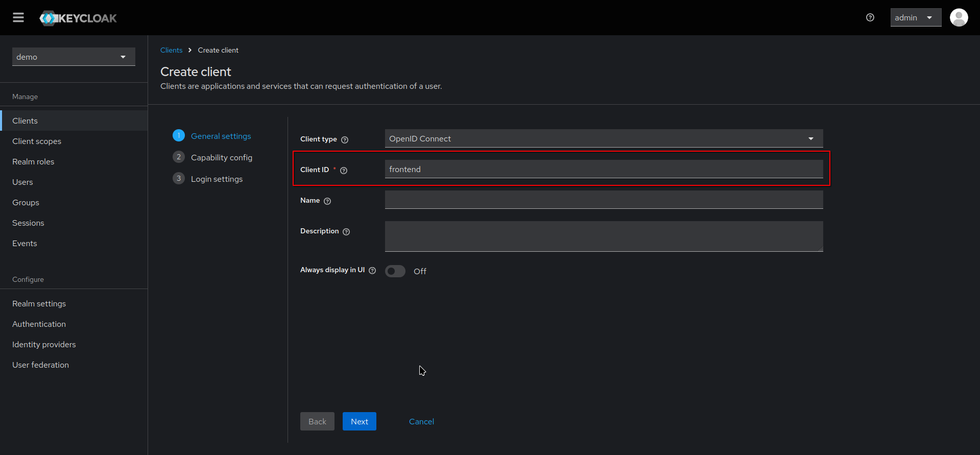Click the Keycloak logo
This screenshot has height=455, width=980.
click(x=78, y=18)
